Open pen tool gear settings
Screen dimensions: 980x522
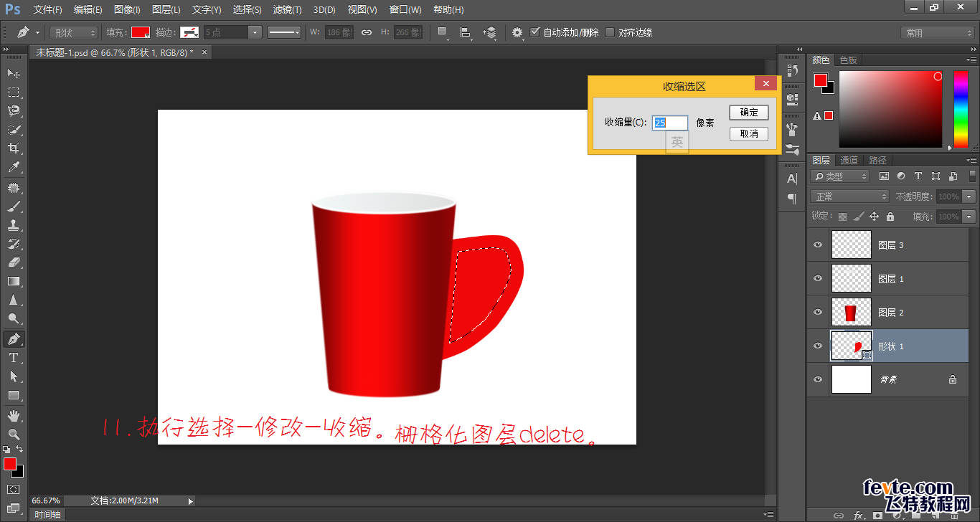tap(517, 33)
